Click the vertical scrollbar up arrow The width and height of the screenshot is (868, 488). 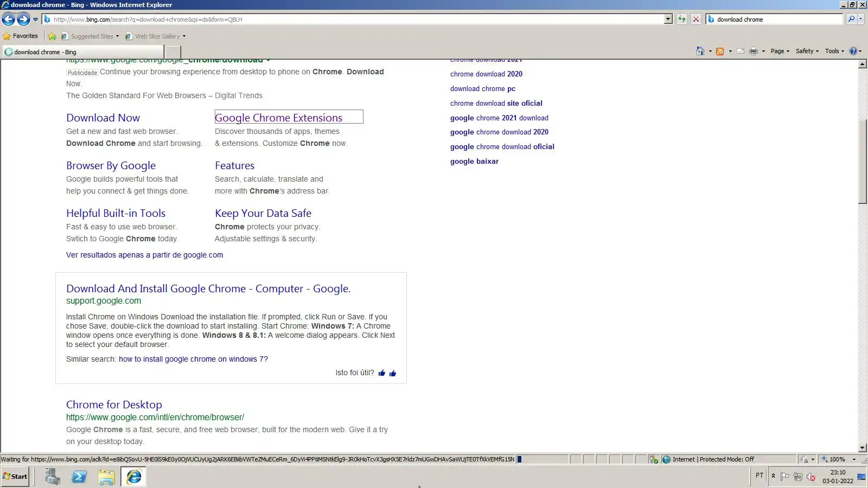tap(863, 65)
